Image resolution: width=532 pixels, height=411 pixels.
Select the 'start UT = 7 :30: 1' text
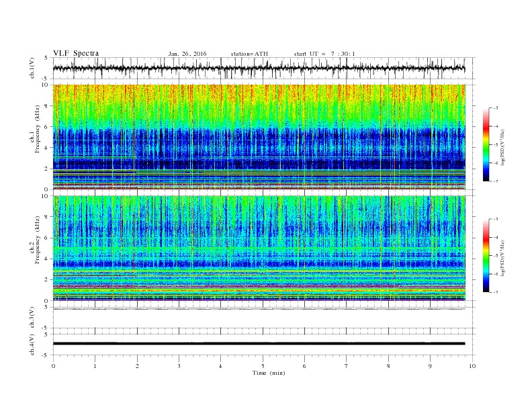coord(324,54)
